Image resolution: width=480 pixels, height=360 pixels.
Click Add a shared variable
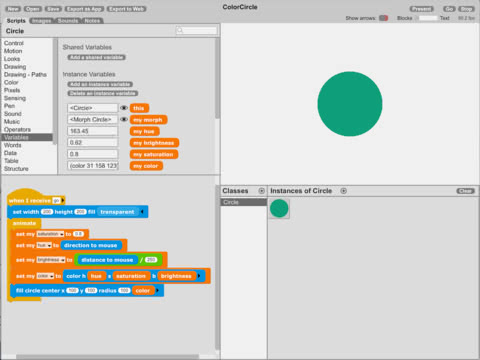coord(97,57)
